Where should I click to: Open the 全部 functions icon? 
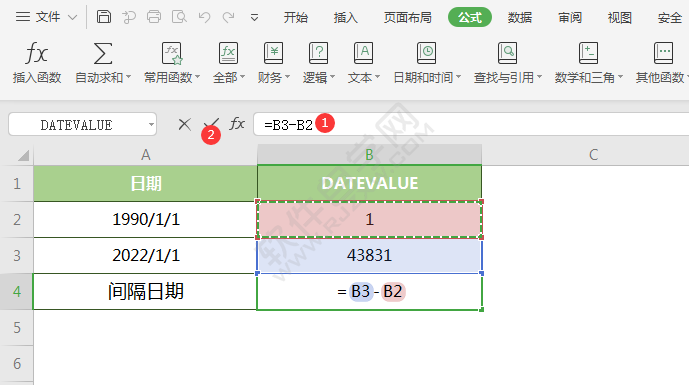coord(228,53)
